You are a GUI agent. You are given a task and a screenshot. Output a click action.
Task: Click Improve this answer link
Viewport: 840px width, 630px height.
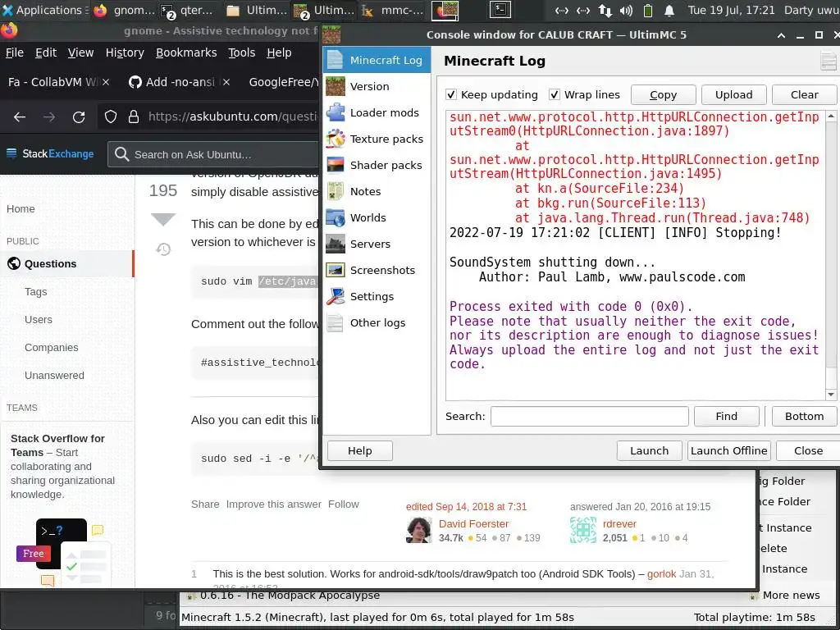tap(274, 504)
